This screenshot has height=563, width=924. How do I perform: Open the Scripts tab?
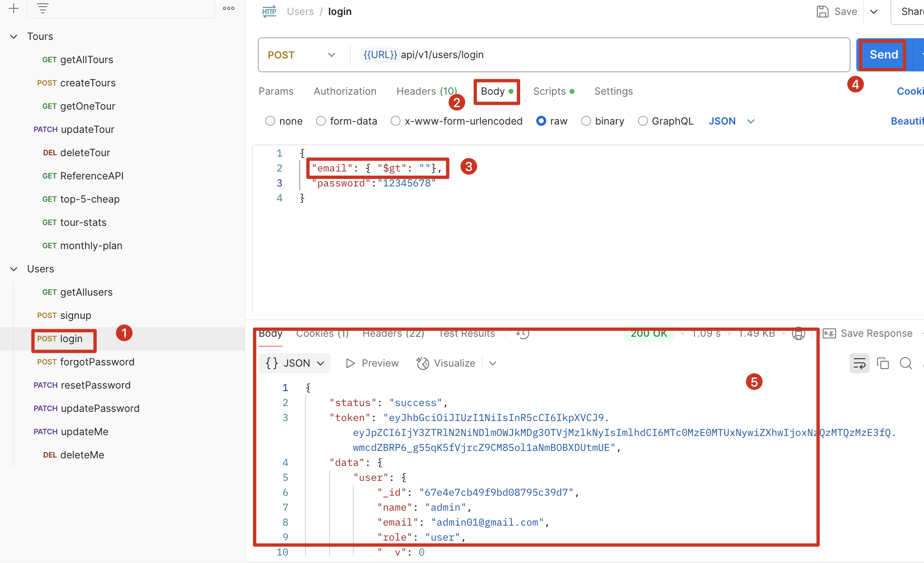pyautogui.click(x=549, y=91)
